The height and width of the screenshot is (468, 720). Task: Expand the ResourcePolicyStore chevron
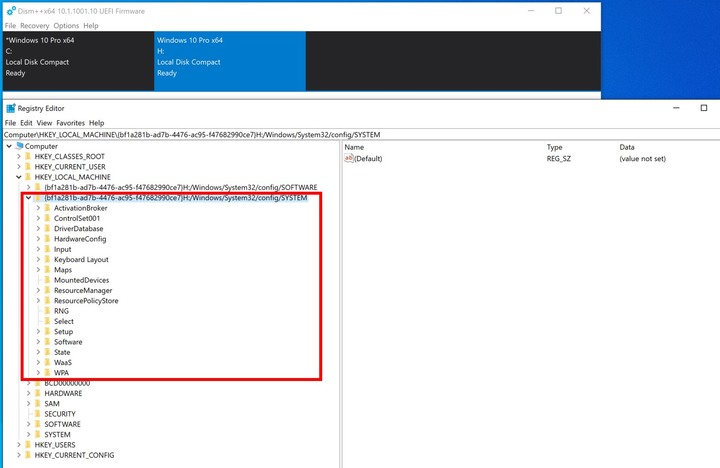point(38,301)
